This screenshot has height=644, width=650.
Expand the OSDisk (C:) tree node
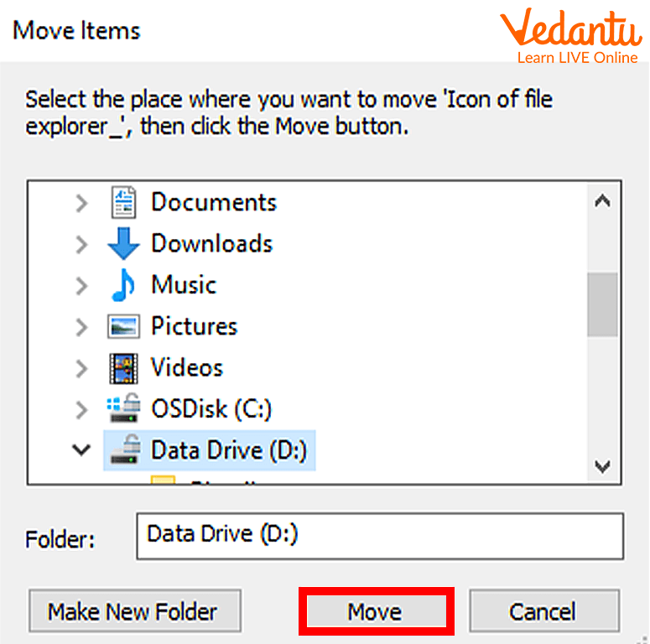[81, 409]
